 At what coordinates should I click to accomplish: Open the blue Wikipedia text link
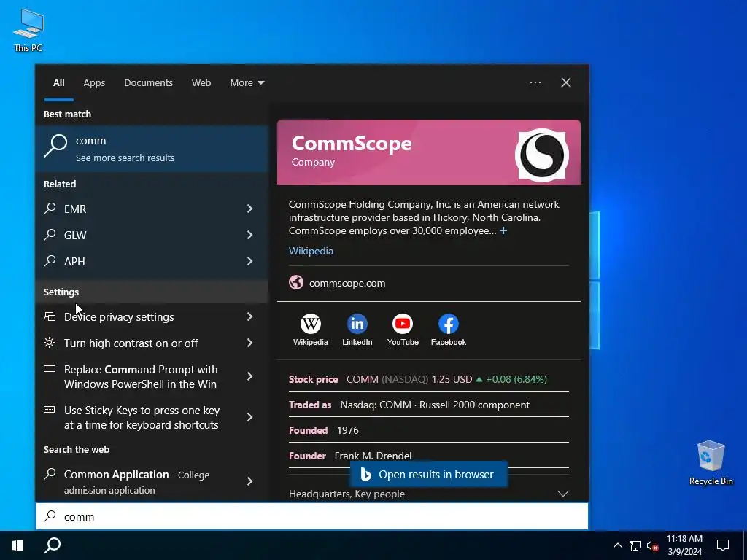click(x=311, y=251)
